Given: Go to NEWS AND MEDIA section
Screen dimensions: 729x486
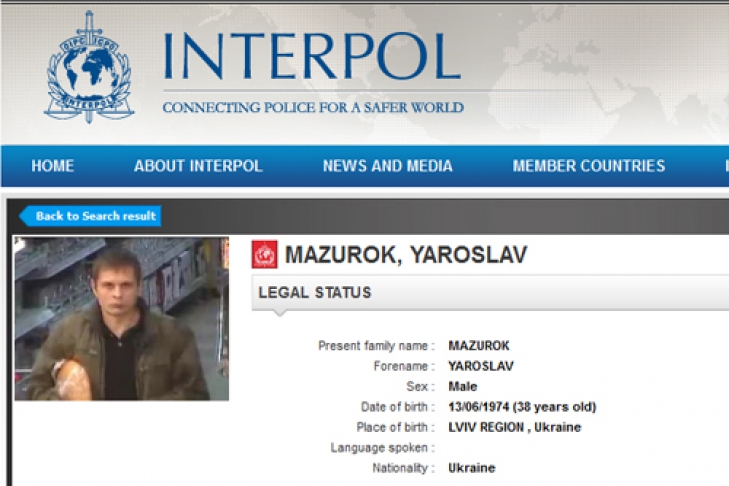Looking at the screenshot, I should coord(388,166).
